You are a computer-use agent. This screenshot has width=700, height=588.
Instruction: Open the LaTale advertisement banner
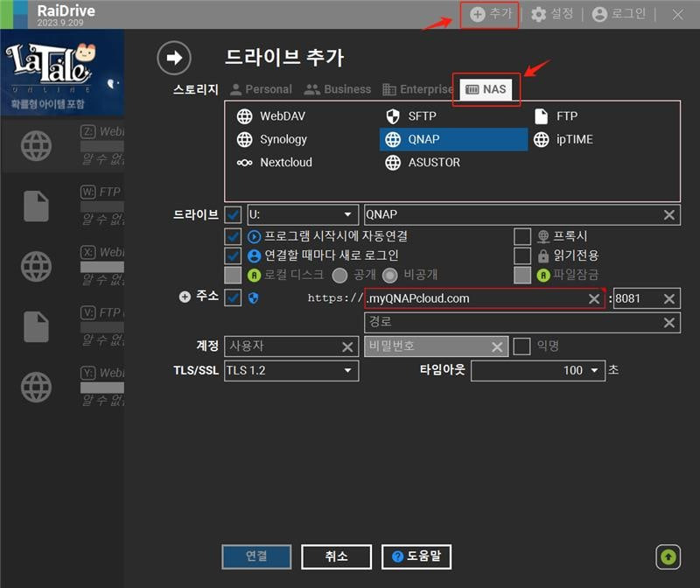[62, 73]
